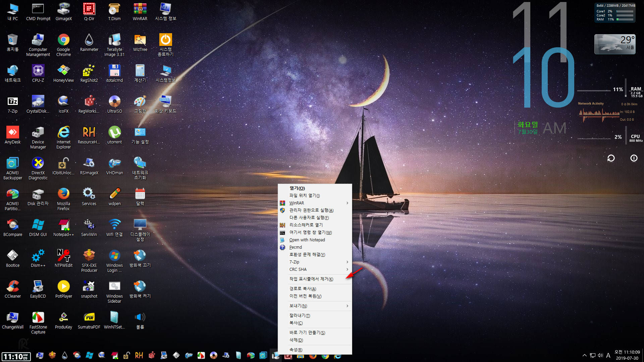Click the Rainmeter power circle button
644x362 pixels.
[x=634, y=158]
